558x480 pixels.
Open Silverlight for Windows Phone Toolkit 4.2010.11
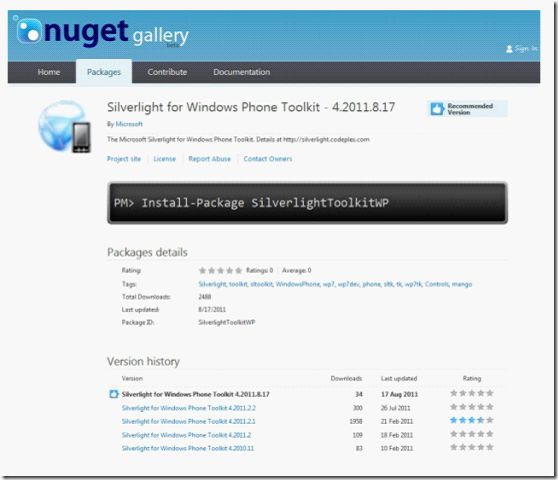pyautogui.click(x=188, y=448)
